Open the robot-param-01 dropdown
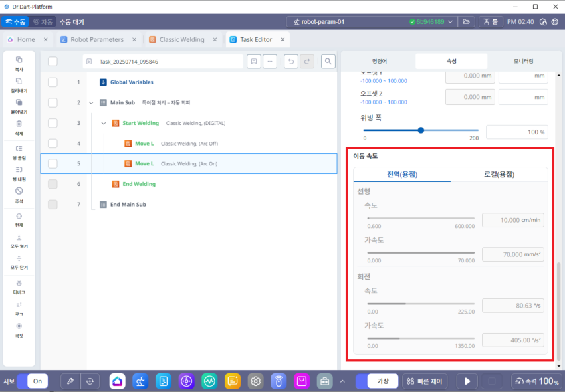 pos(451,21)
